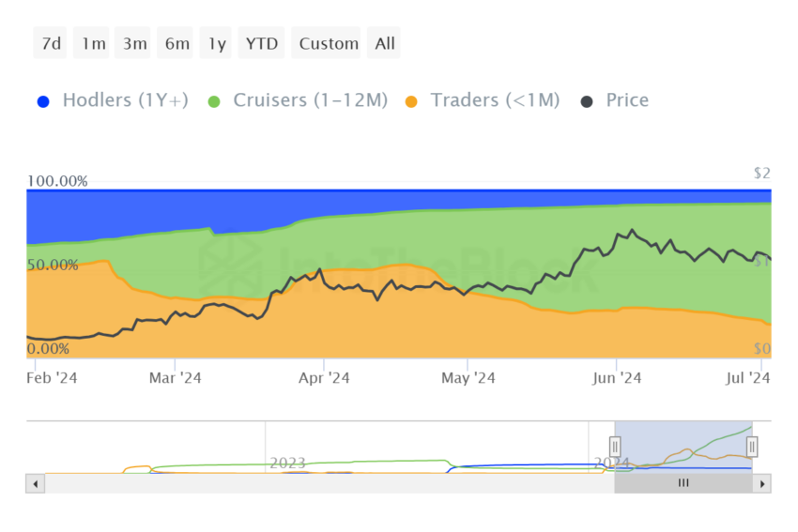Click the navigator left range handle
The image size is (798, 532).
[615, 447]
